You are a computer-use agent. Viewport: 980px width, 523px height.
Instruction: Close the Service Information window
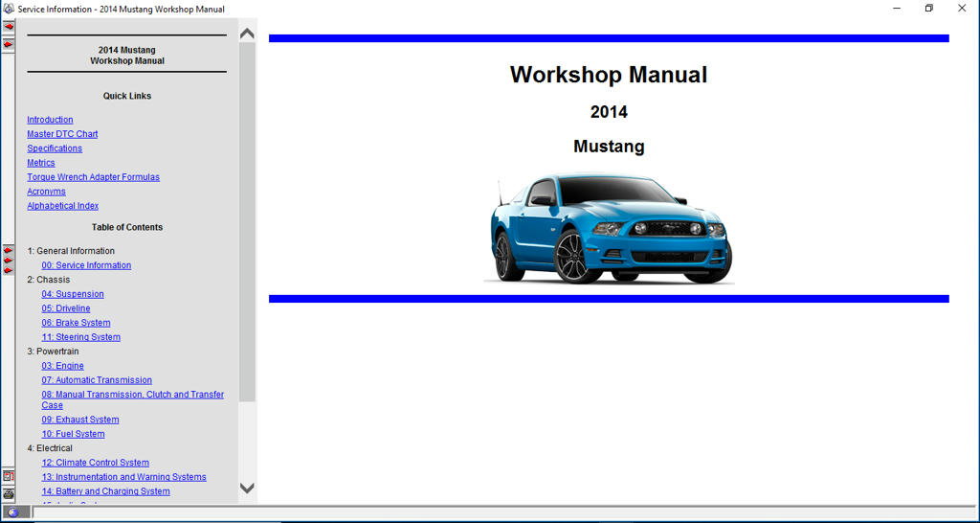[x=962, y=9]
